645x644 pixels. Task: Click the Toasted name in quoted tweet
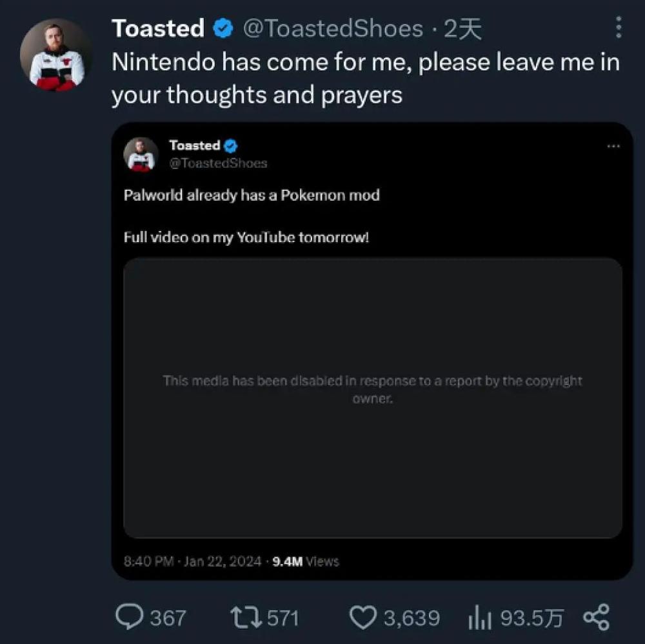194,146
